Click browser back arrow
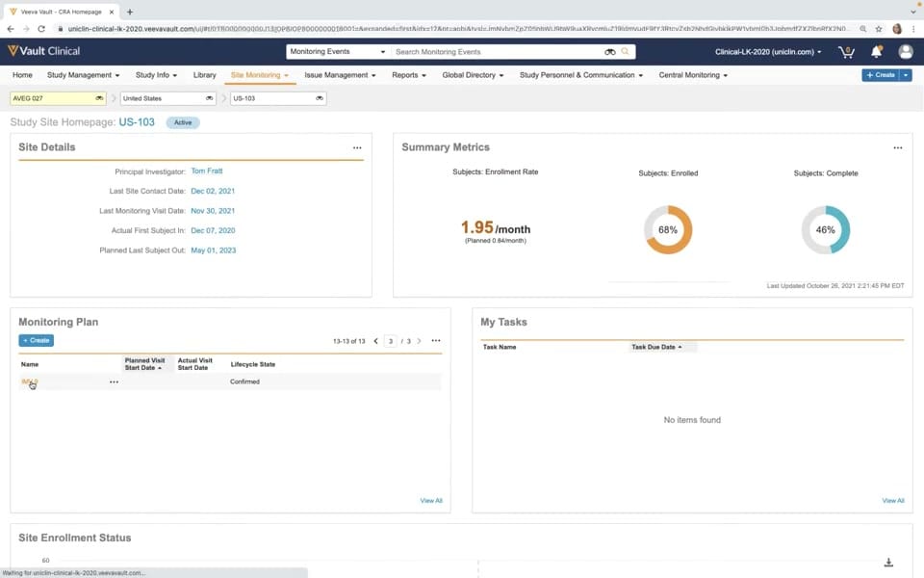The height and width of the screenshot is (578, 924). coord(10,28)
